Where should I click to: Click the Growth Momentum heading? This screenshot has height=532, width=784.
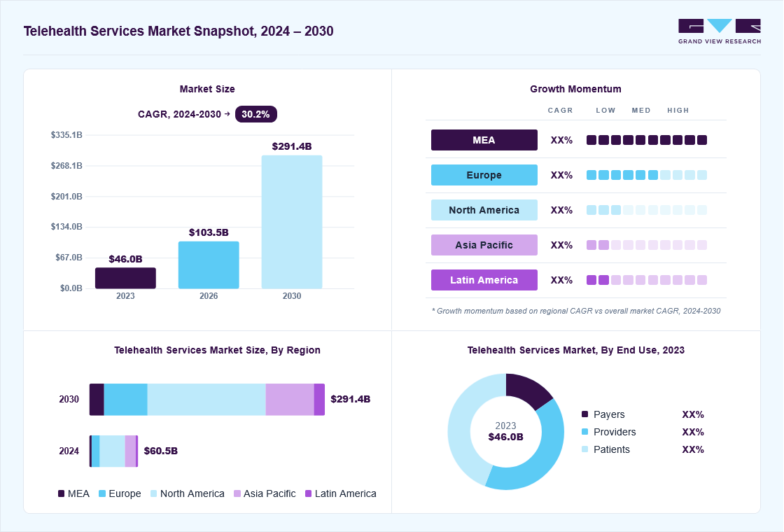tap(575, 89)
